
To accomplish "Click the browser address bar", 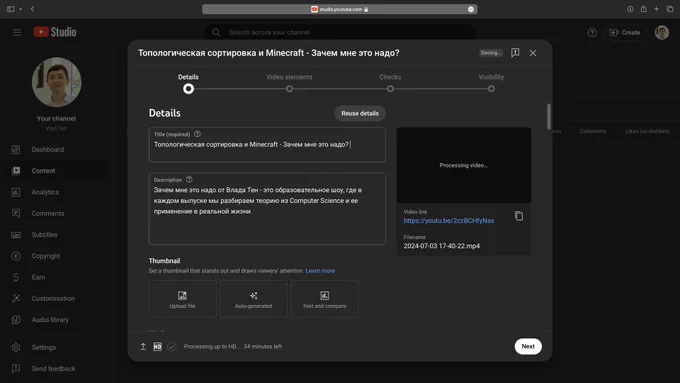I will click(340, 9).
